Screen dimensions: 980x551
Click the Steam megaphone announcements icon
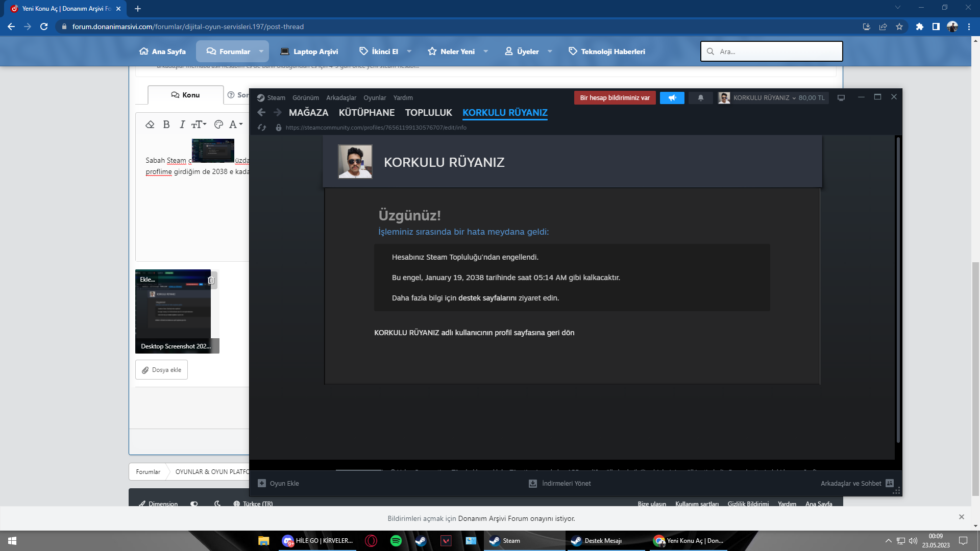pyautogui.click(x=672, y=98)
